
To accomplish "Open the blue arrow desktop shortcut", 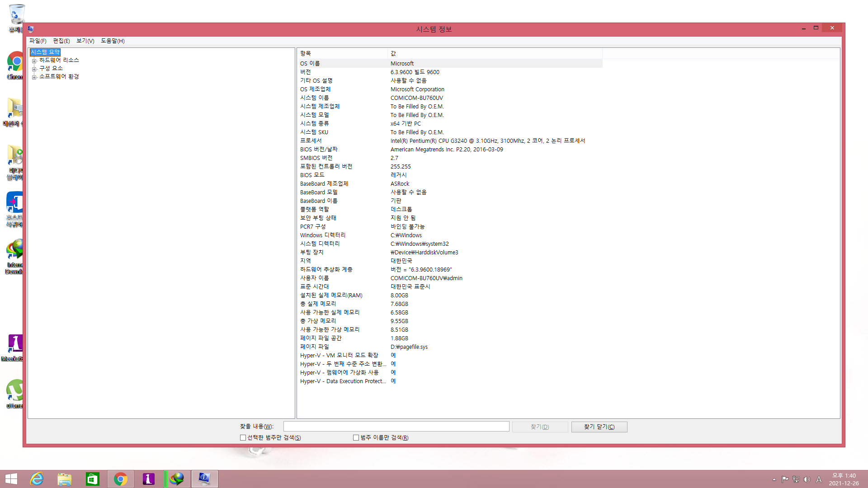I will click(x=14, y=209).
